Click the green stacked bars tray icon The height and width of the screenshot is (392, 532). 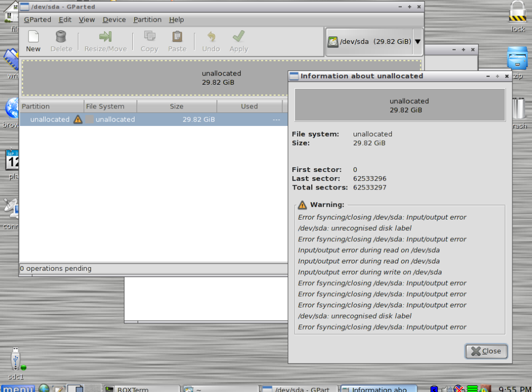coord(472,389)
